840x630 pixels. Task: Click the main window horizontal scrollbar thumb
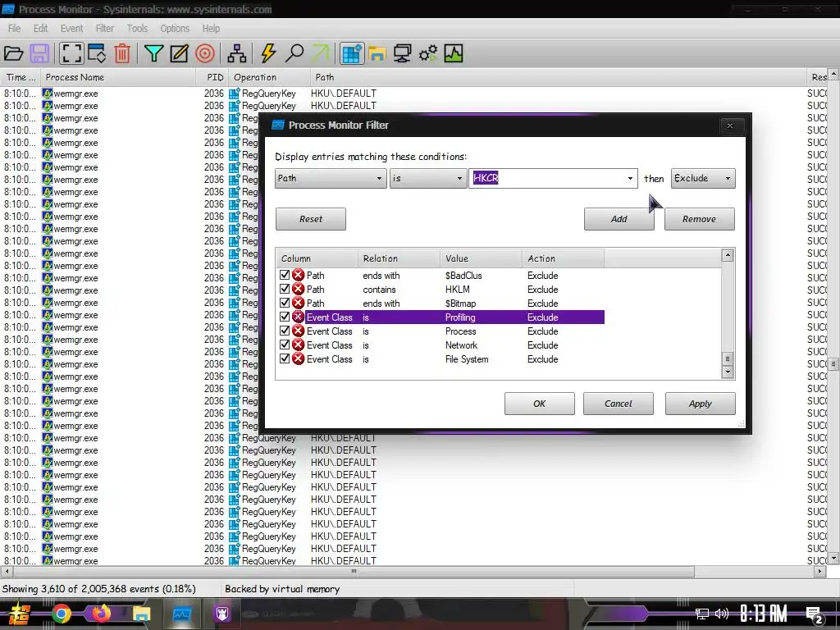click(354, 571)
